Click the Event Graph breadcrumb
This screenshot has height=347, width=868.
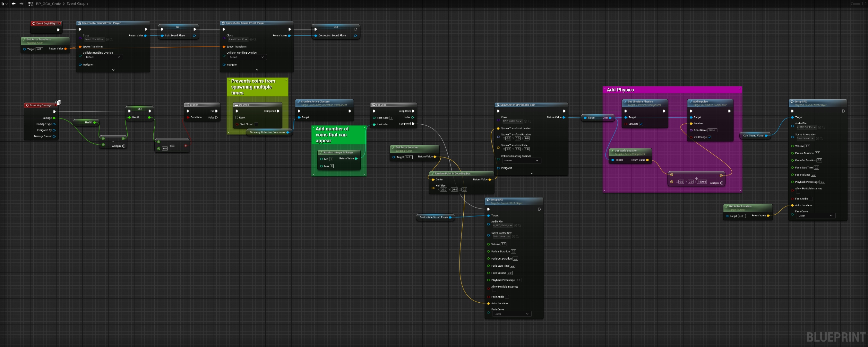77,4
